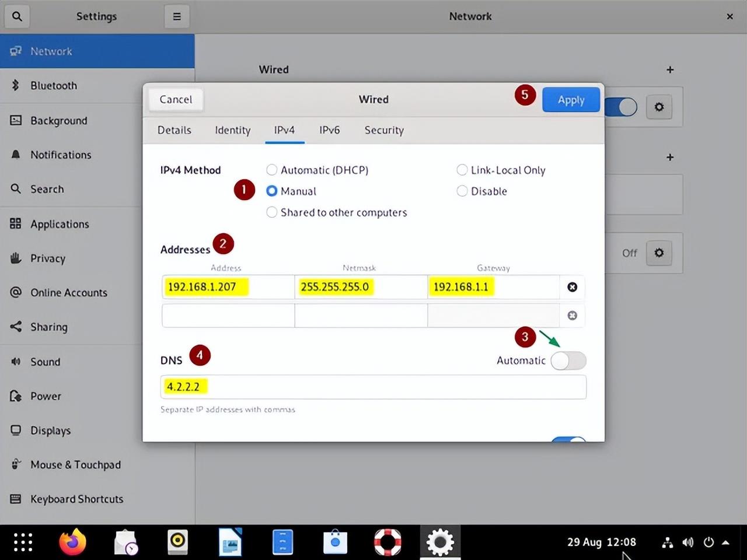The height and width of the screenshot is (560, 747).
Task: Open gear settings beside the Off label
Action: pos(659,253)
